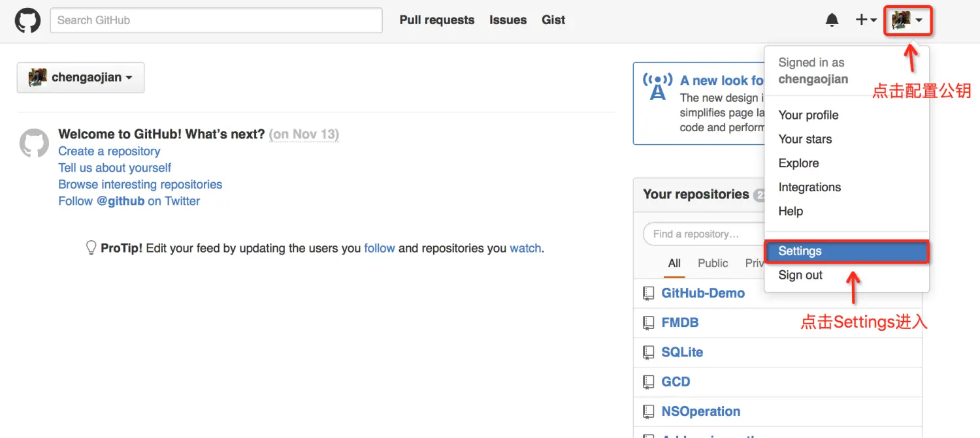Open the GCD repository
Image resolution: width=980 pixels, height=438 pixels.
tap(676, 382)
